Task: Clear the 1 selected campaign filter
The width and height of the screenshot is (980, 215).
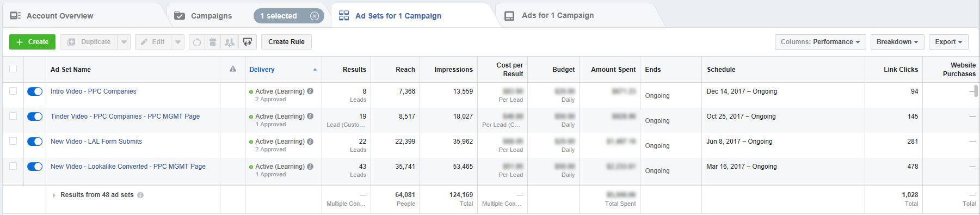Action: click(315, 16)
